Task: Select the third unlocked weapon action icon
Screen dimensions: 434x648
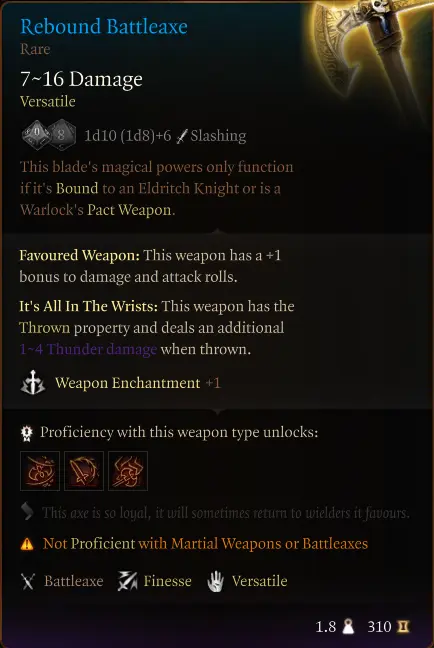Action: point(128,471)
